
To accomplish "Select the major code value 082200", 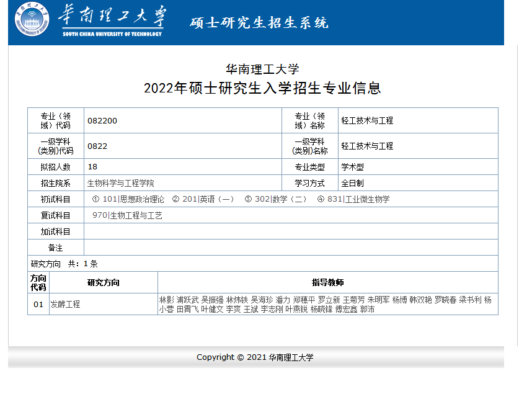I will point(102,121).
